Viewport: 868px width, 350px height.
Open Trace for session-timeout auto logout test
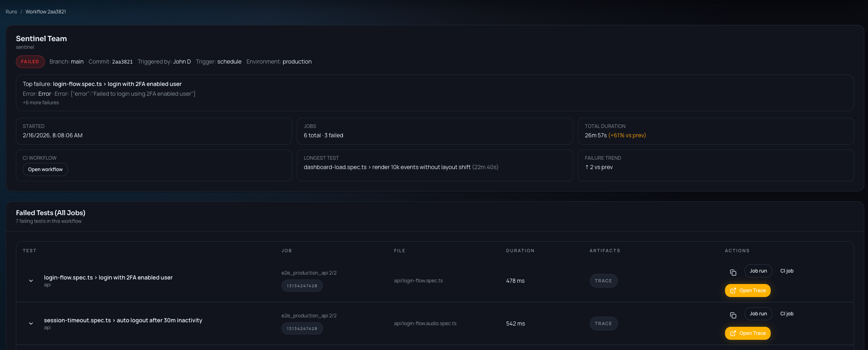pos(747,333)
